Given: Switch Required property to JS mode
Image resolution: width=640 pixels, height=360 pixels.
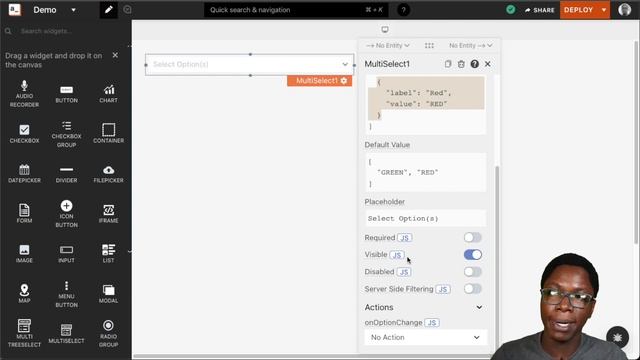Looking at the screenshot, I should tap(405, 238).
